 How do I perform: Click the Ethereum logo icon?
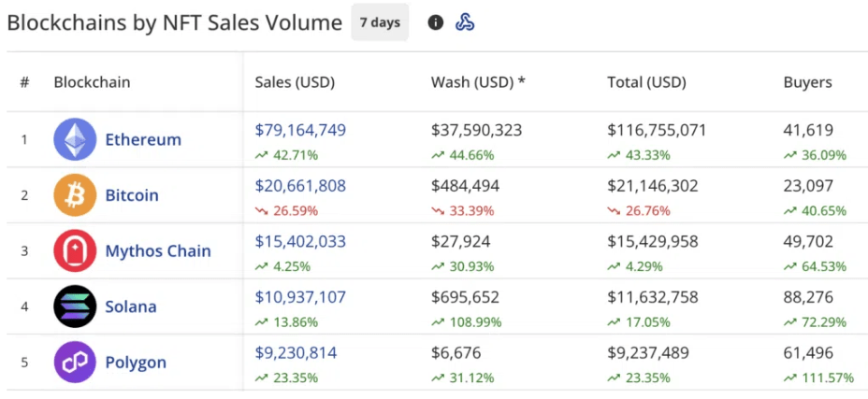(x=75, y=139)
